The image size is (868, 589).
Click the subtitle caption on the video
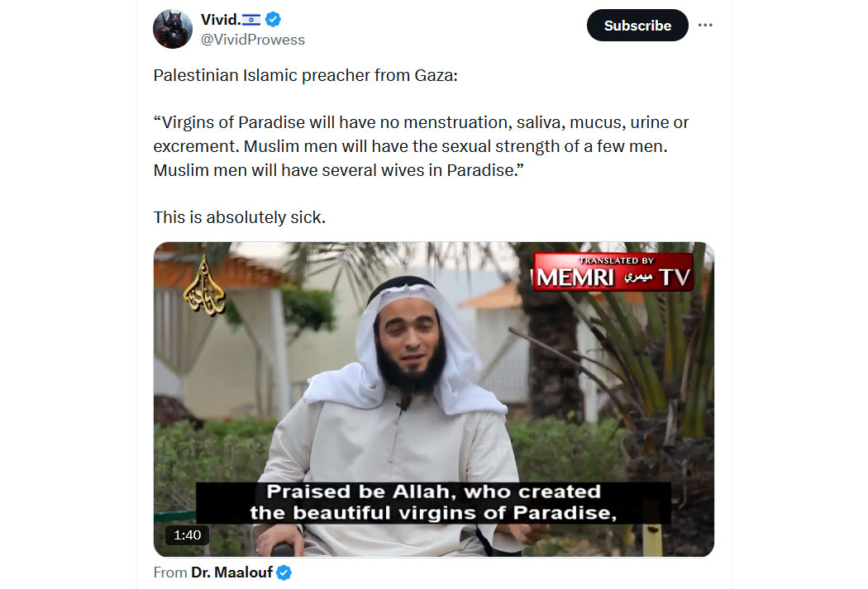tap(433, 502)
